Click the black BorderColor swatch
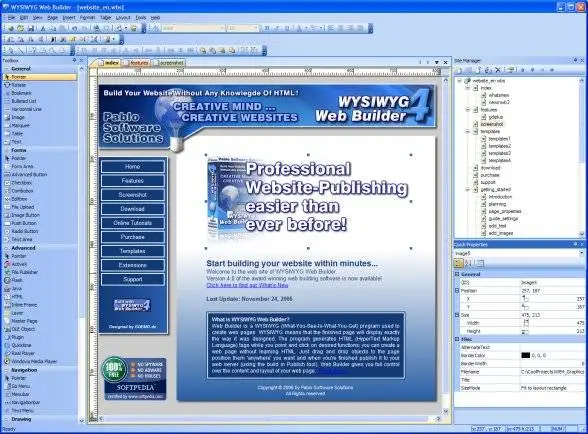The image size is (588, 434). click(525, 355)
